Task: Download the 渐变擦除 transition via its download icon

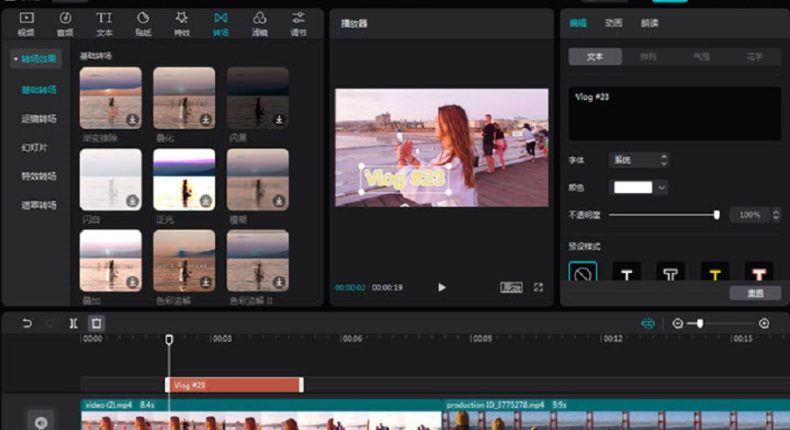Action: pyautogui.click(x=133, y=119)
